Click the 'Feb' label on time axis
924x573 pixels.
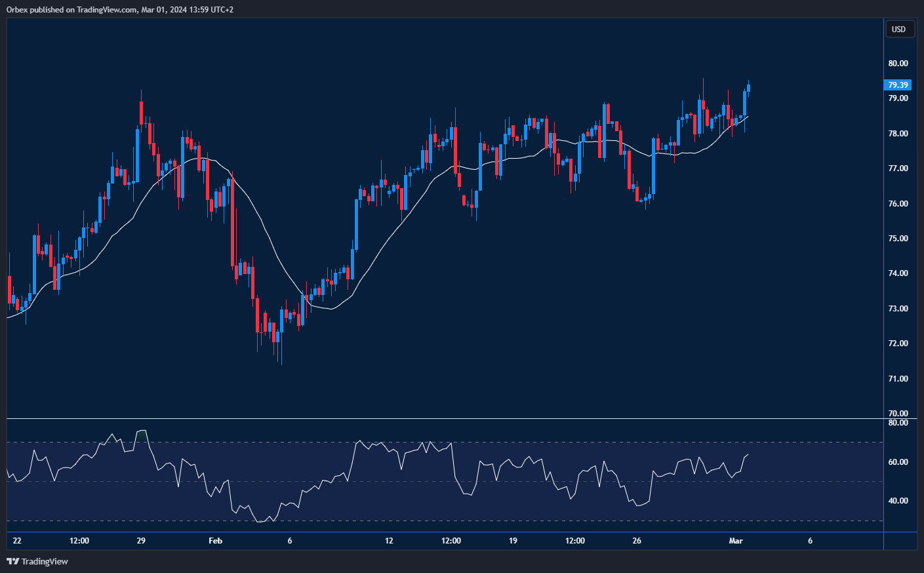(215, 541)
